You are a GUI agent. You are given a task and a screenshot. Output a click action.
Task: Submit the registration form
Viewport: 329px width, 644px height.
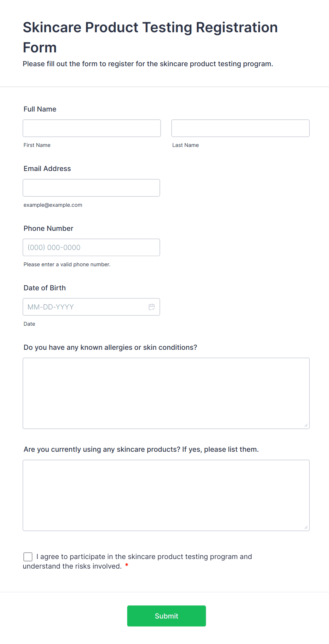click(166, 616)
